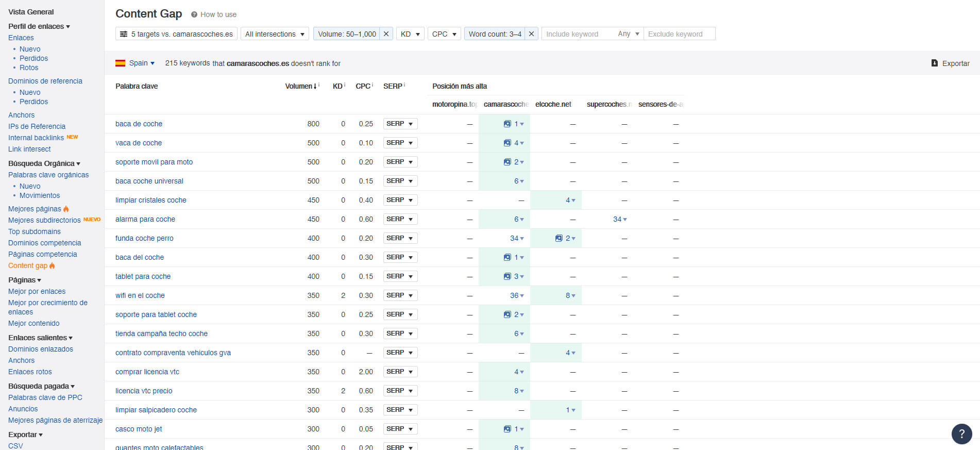Remove the Word count 3–4 filter

pyautogui.click(x=531, y=34)
